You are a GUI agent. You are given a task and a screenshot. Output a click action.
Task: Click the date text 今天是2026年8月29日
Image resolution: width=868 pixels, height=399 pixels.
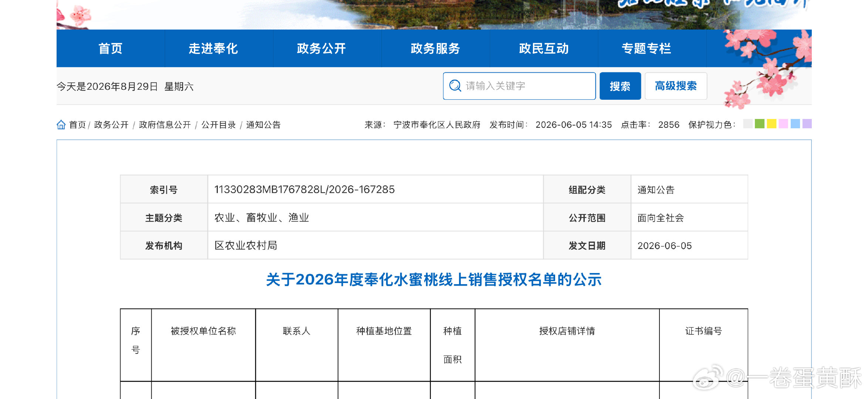point(107,86)
